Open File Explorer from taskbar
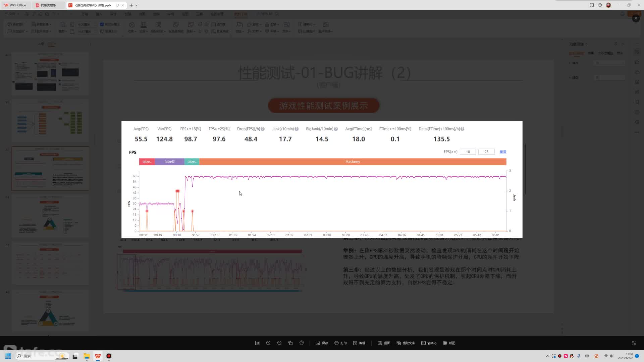The width and height of the screenshot is (644, 362). [x=87, y=356]
